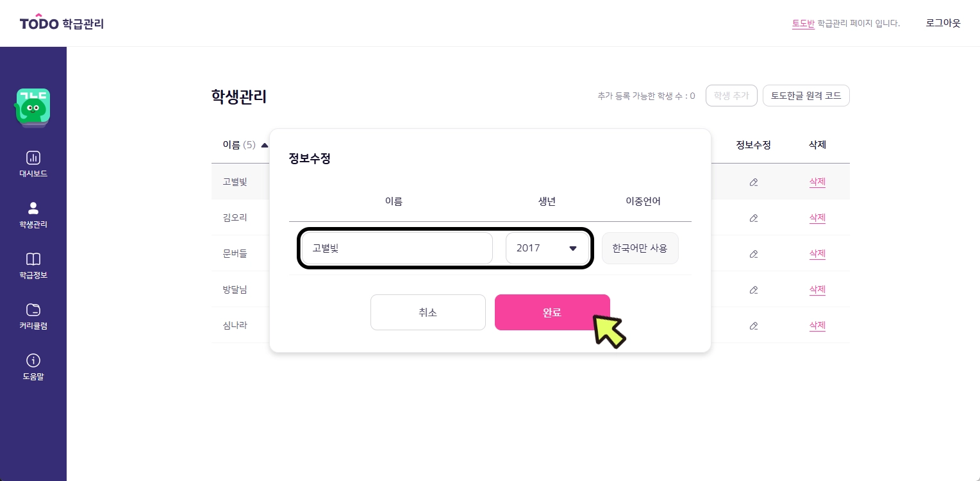The image size is (980, 481).
Task: Toggle the 이름 column sort arrow
Action: (x=265, y=145)
